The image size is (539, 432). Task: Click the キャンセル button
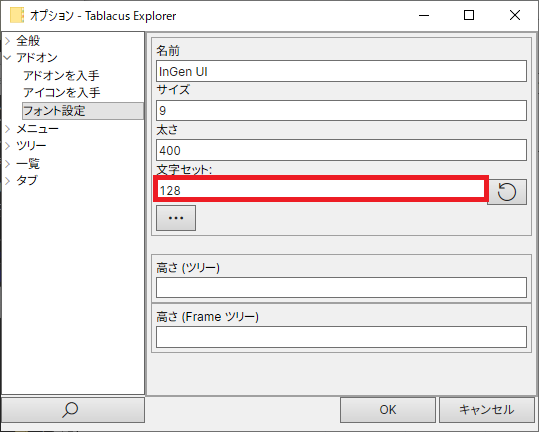(x=487, y=410)
